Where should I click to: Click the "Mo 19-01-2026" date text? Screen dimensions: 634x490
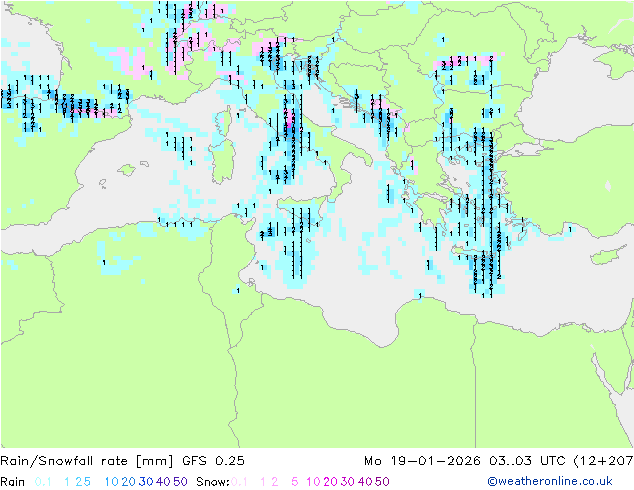click(x=422, y=461)
